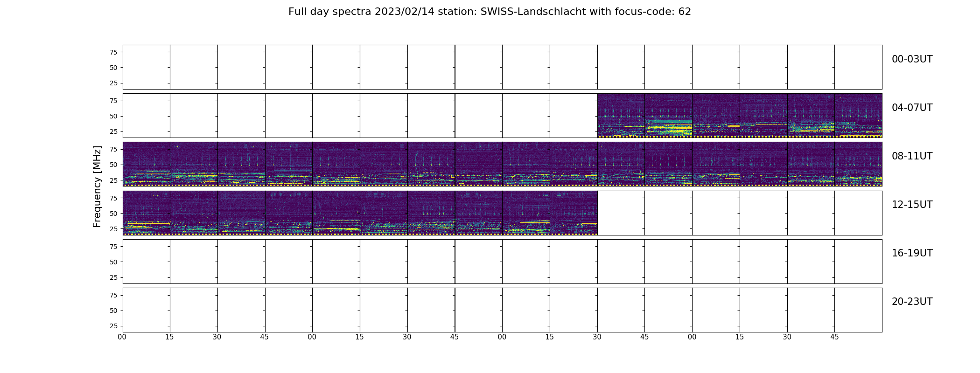This screenshot has height=373, width=980.
Task: Click the 'Frequency [MHz]' y-axis label
Action: click(x=97, y=186)
